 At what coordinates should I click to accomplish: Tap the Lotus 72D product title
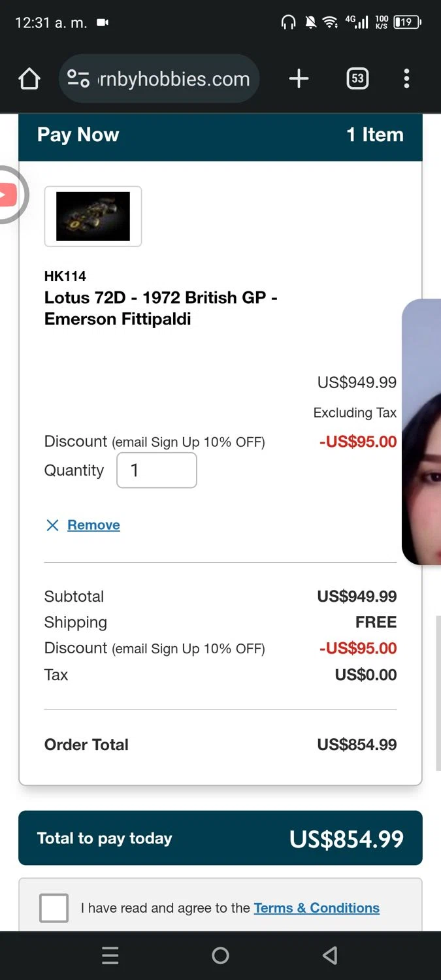pos(161,308)
